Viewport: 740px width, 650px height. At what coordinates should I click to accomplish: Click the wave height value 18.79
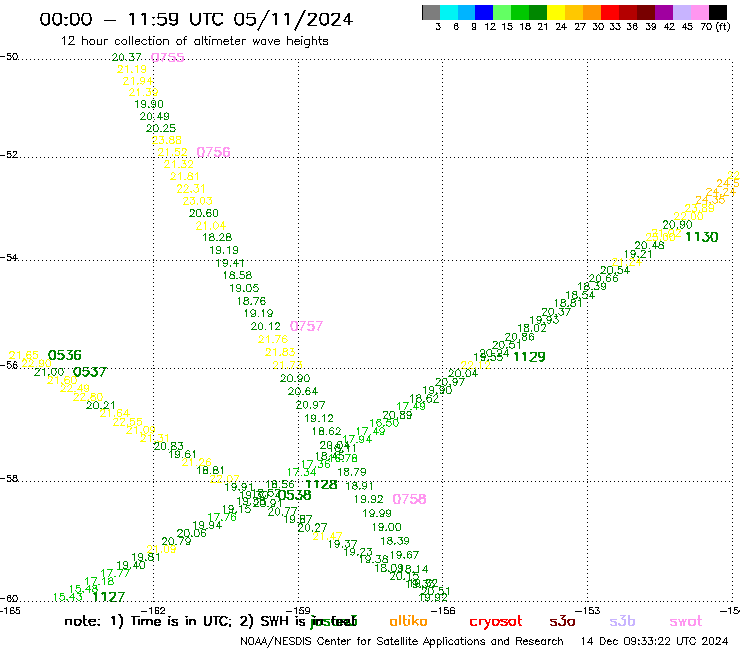click(352, 472)
